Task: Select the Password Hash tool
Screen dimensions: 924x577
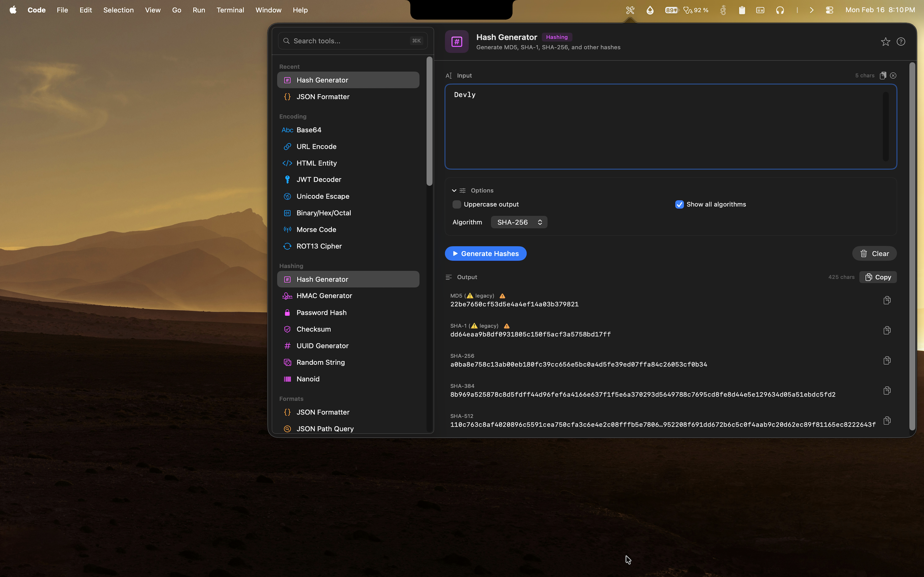Action: [x=322, y=312]
